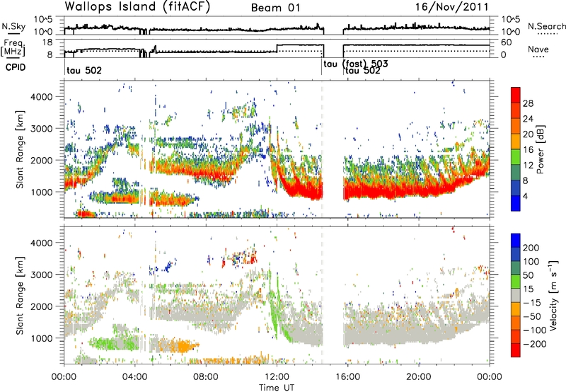Click the date '16/Nov/2011'
This screenshot has width=566, height=392.
tap(451, 6)
